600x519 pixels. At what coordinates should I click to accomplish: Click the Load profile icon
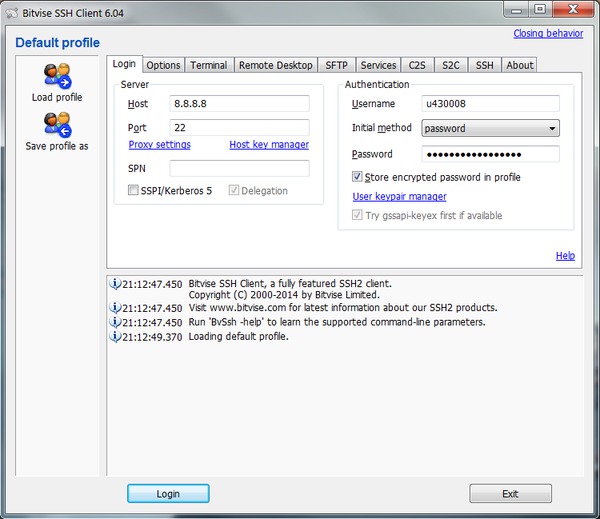click(57, 76)
